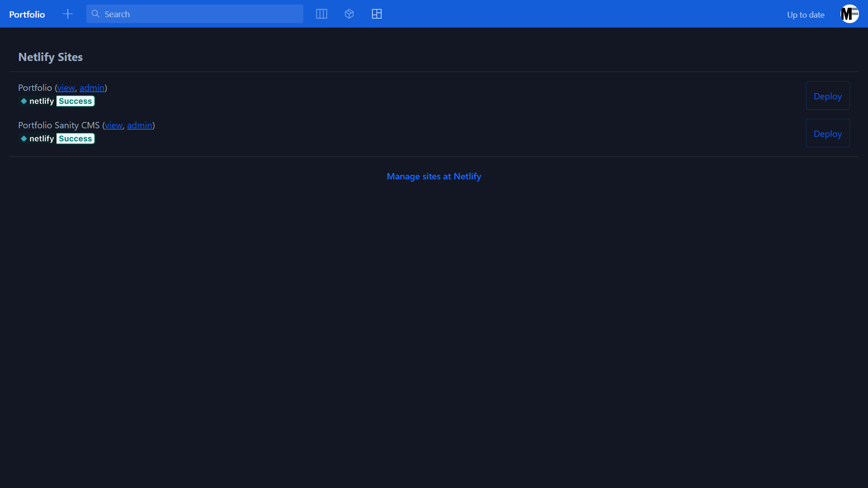Click Success status badge under Portfolio Sanity CMS
This screenshot has width=868, height=488.
75,139
